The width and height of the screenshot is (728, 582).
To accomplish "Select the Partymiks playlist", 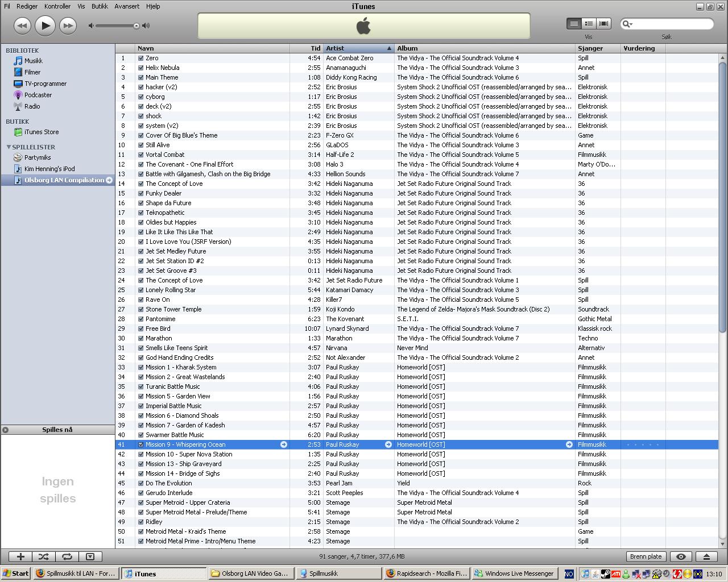I will 38,157.
